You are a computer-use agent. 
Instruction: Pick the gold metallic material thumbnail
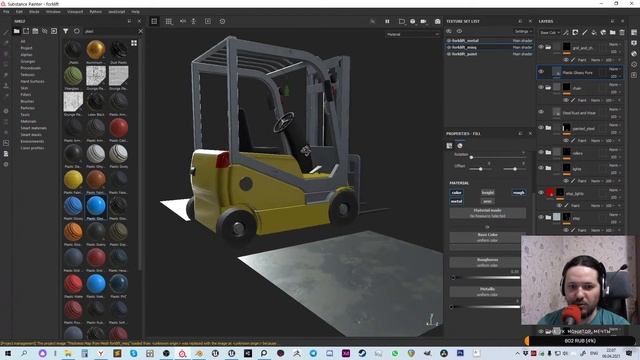[x=96, y=49]
